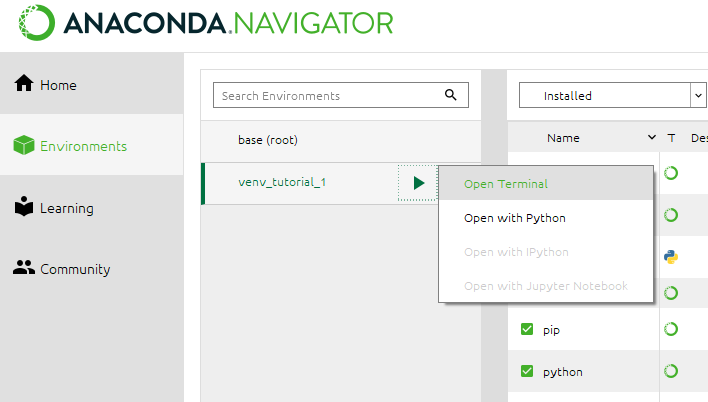Choose Open with Python from menu
The width and height of the screenshot is (708, 402).
(546, 218)
